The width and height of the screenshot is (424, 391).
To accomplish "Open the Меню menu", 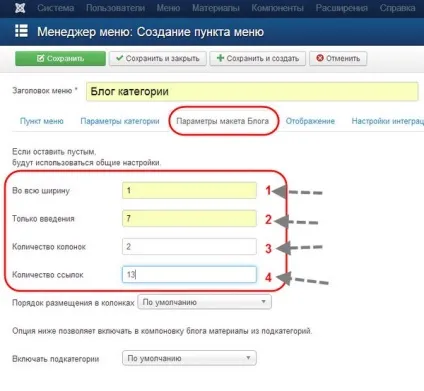I will click(x=168, y=8).
